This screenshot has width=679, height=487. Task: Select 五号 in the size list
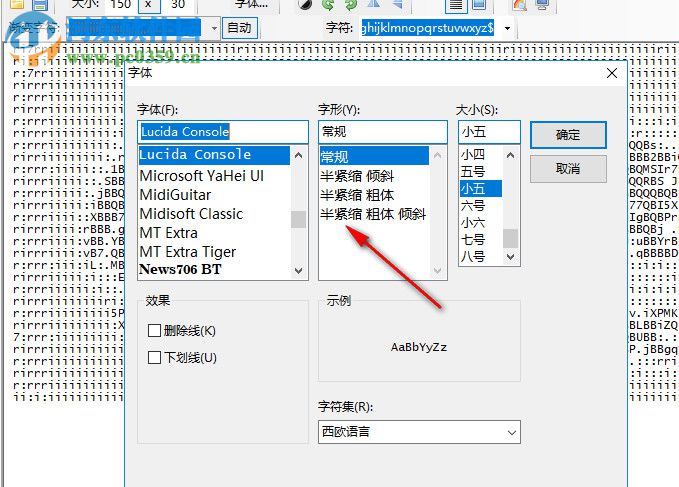[x=481, y=171]
